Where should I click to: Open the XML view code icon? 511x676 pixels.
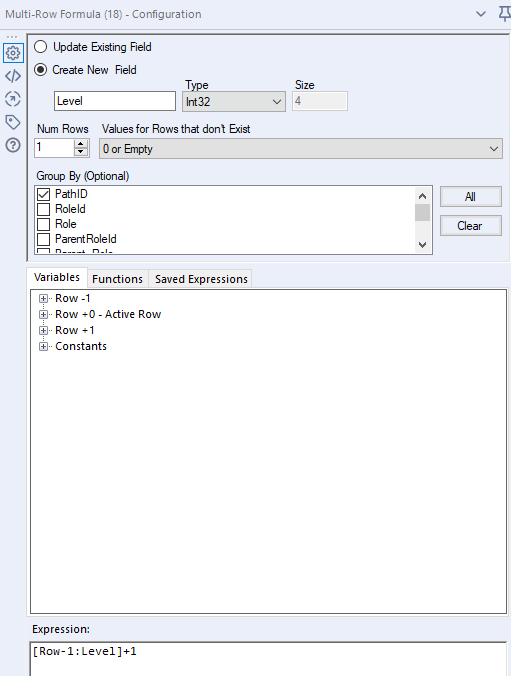pyautogui.click(x=13, y=76)
